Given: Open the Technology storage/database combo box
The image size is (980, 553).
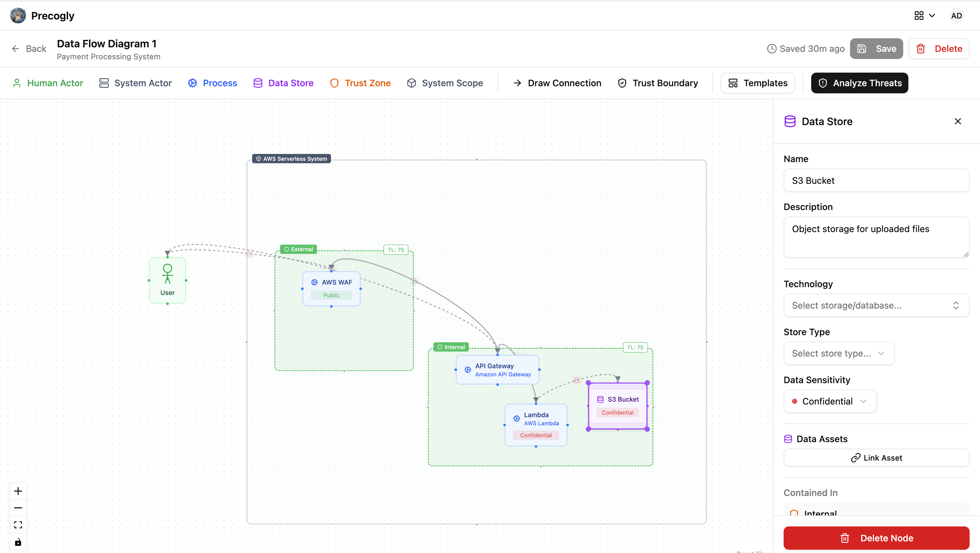Looking at the screenshot, I should tap(876, 305).
